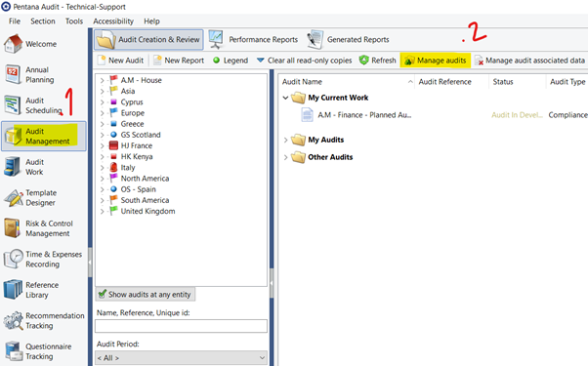Click the Manage audits icon
588x366 pixels.
pos(409,61)
